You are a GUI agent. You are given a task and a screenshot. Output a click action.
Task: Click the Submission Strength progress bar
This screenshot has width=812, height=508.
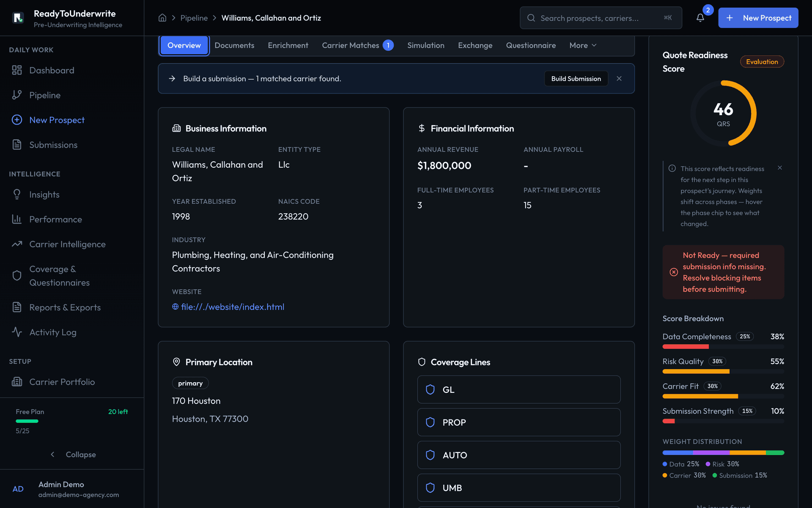click(723, 421)
